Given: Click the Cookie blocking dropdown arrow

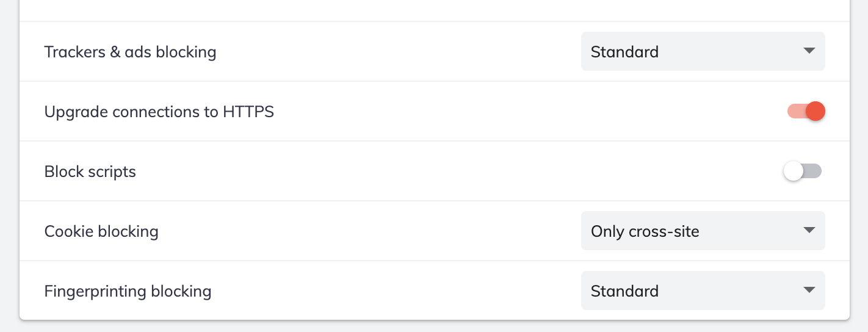Looking at the screenshot, I should click(809, 231).
